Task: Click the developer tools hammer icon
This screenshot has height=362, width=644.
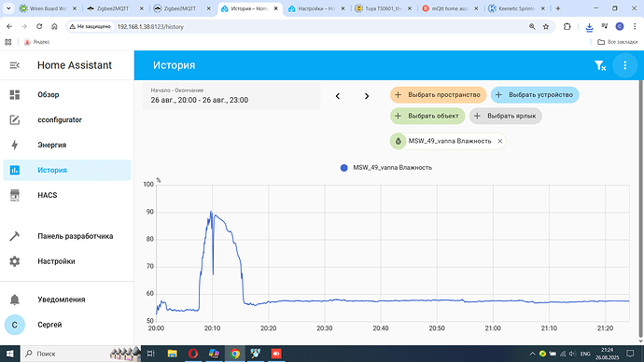Action: tap(14, 236)
